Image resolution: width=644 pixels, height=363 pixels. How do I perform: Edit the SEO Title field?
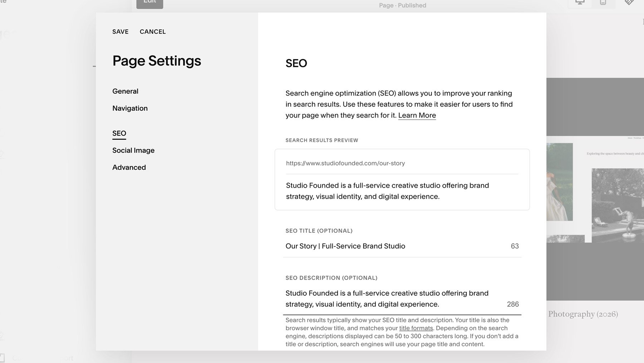click(x=402, y=246)
